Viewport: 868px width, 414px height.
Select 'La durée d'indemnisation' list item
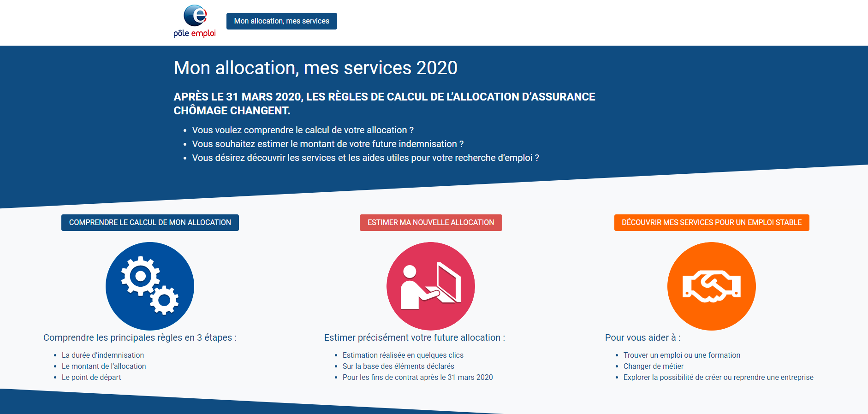click(x=103, y=355)
